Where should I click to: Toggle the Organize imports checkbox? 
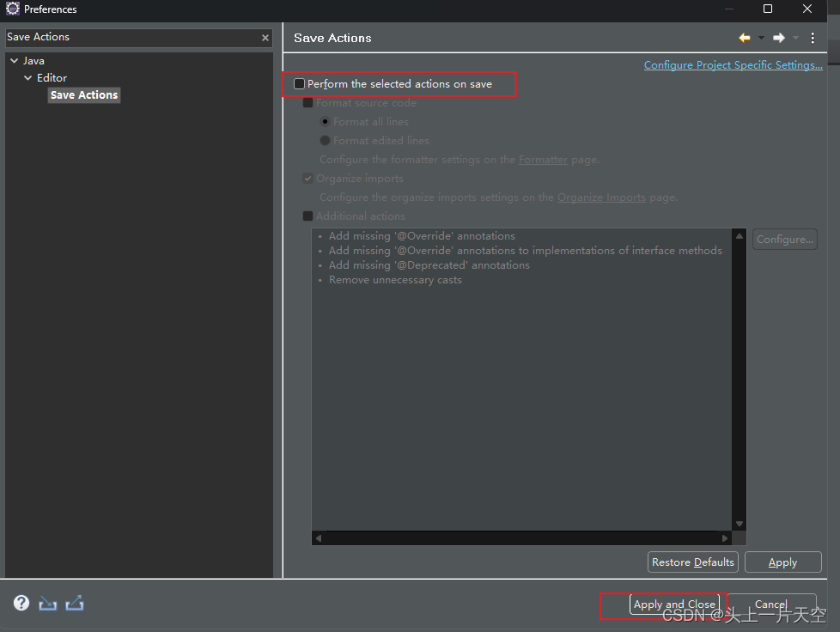click(307, 179)
